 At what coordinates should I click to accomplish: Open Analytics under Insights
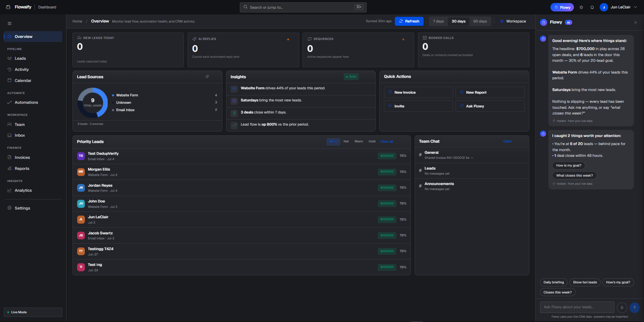coord(33,190)
